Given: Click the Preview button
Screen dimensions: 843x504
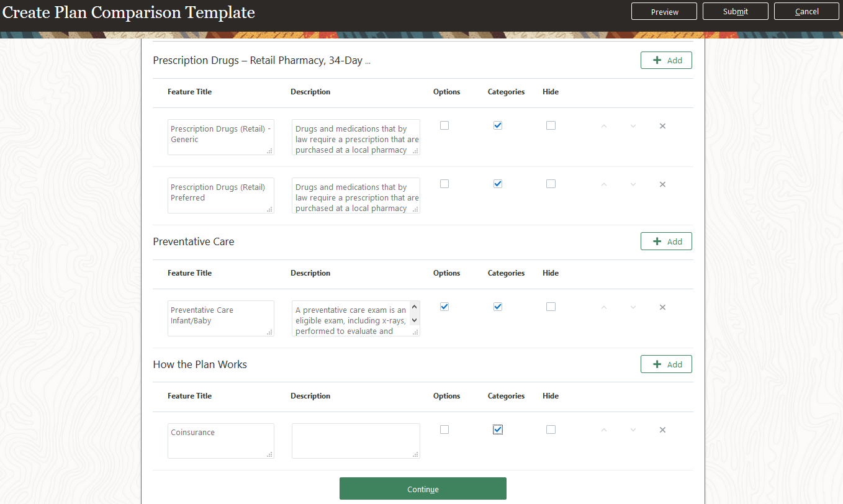Looking at the screenshot, I should click(664, 12).
